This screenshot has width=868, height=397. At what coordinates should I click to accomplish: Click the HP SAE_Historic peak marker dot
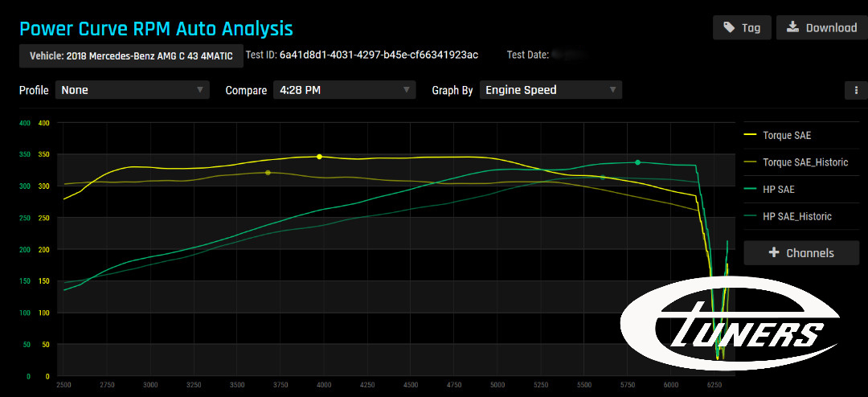pyautogui.click(x=603, y=178)
